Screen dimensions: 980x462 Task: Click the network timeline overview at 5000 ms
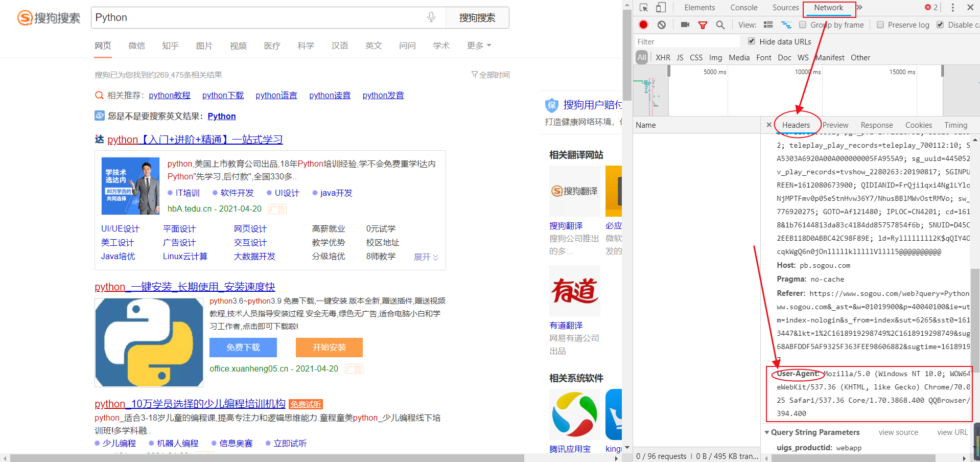(x=714, y=72)
